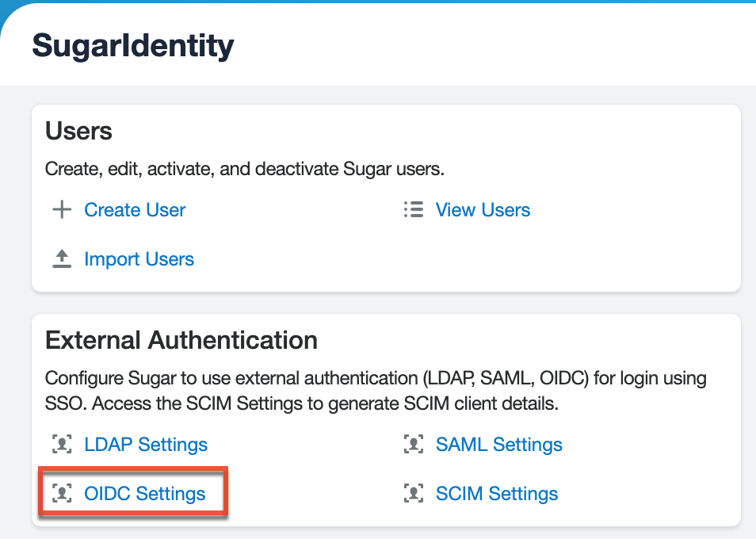Click the Users card heading
This screenshot has height=539, width=756.
pyautogui.click(x=79, y=132)
